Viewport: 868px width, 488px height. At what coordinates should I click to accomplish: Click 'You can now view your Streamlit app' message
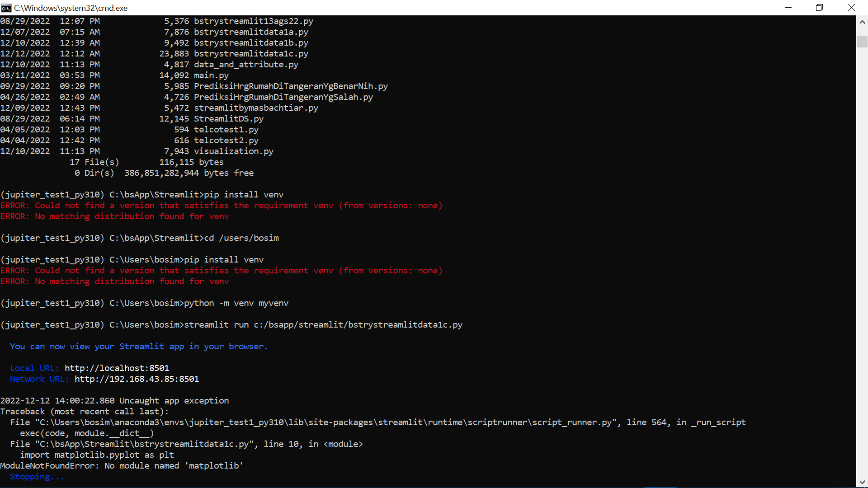[x=138, y=346]
